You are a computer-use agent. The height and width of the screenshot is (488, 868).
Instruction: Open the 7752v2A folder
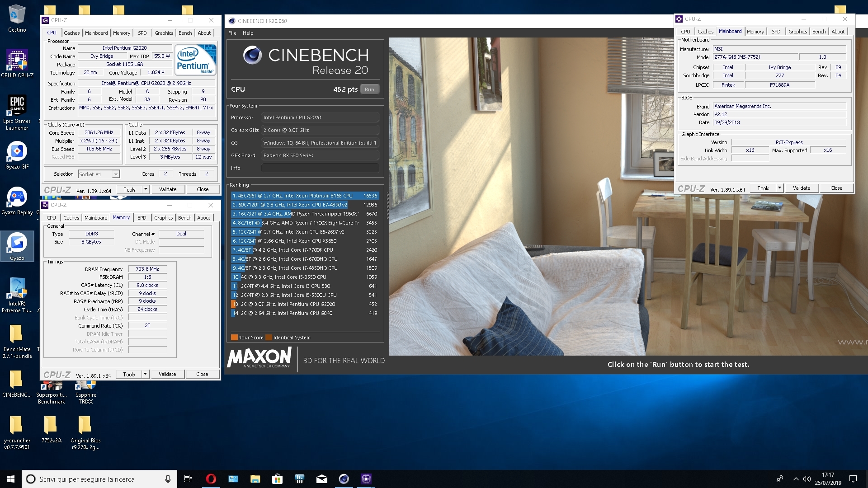pos(51,429)
